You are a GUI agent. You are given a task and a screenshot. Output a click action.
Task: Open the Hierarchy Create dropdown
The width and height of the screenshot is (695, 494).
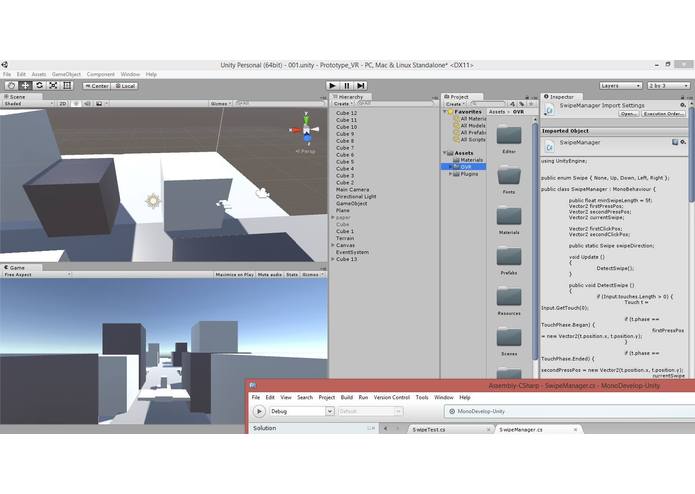[343, 104]
